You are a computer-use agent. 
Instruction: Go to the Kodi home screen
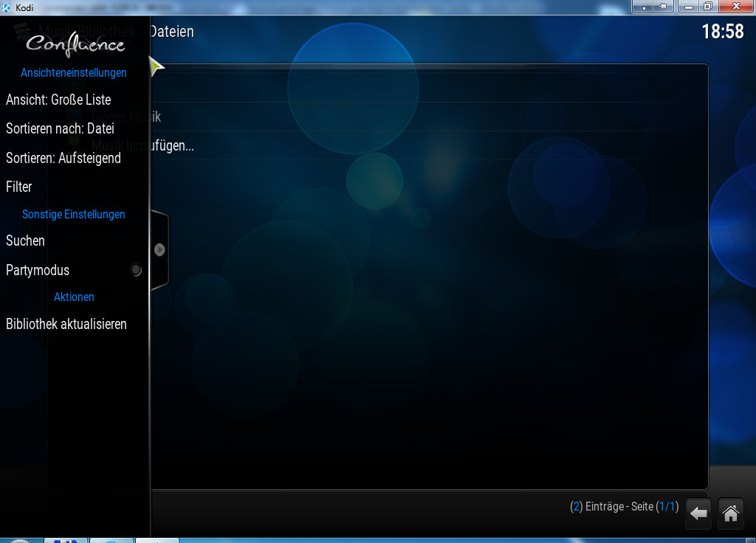point(730,513)
